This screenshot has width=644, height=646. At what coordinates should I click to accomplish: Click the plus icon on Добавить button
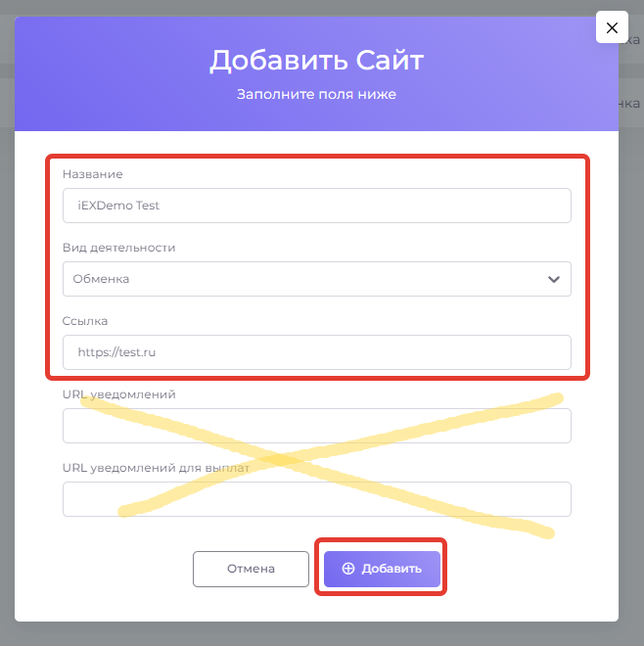348,569
